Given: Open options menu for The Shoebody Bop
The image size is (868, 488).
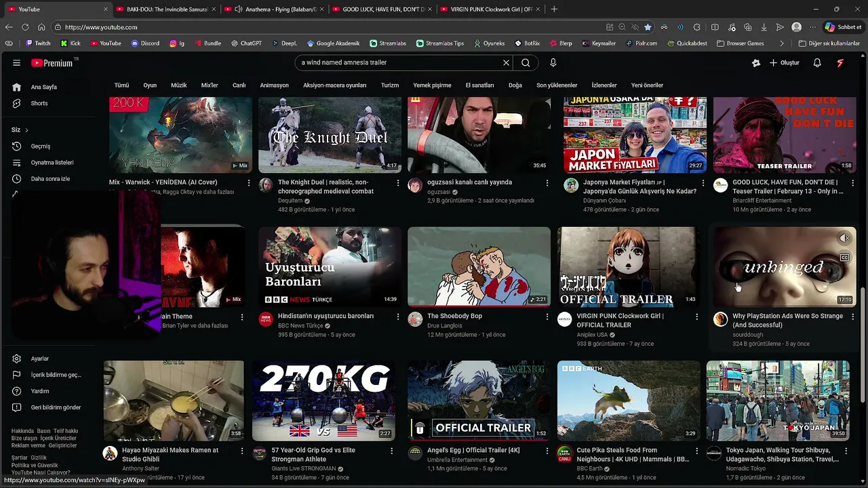Looking at the screenshot, I should pyautogui.click(x=547, y=317).
